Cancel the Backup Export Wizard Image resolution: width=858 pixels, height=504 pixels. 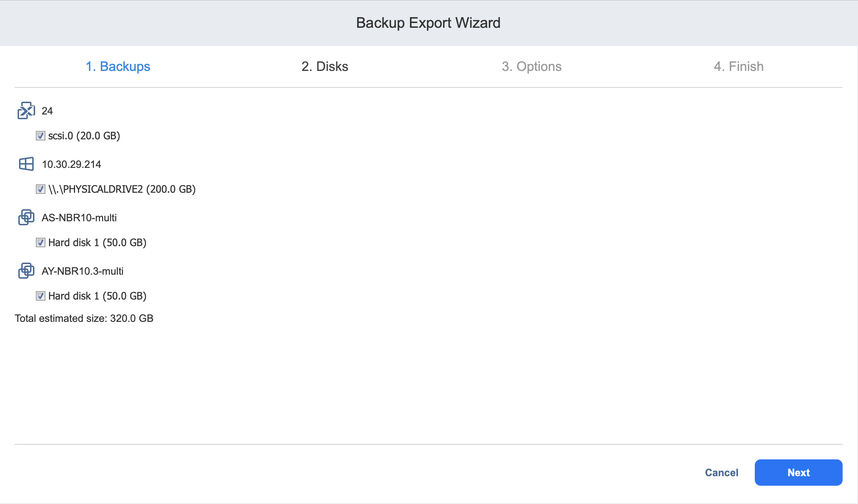click(721, 473)
